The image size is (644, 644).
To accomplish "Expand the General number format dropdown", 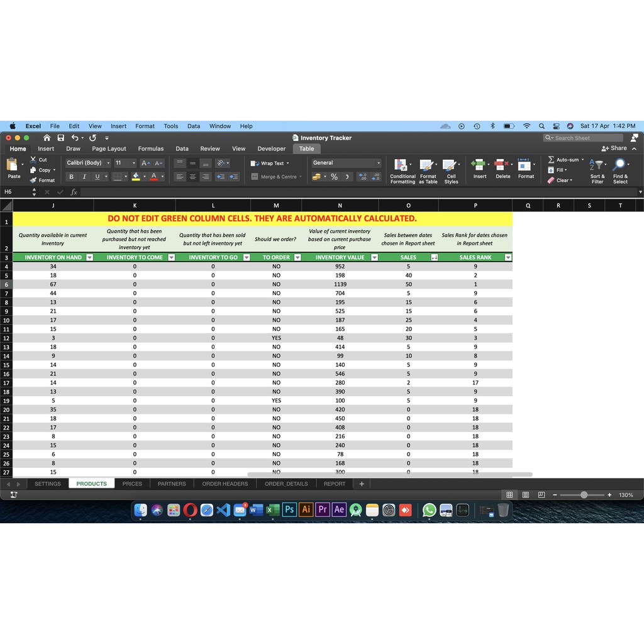I will coord(378,163).
